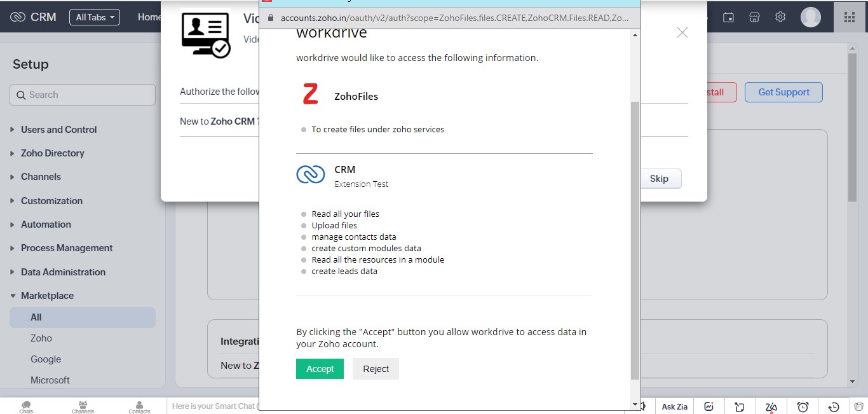Screen dimensions: 868x414
Task: Expand Users and Control section
Action: tap(58, 130)
